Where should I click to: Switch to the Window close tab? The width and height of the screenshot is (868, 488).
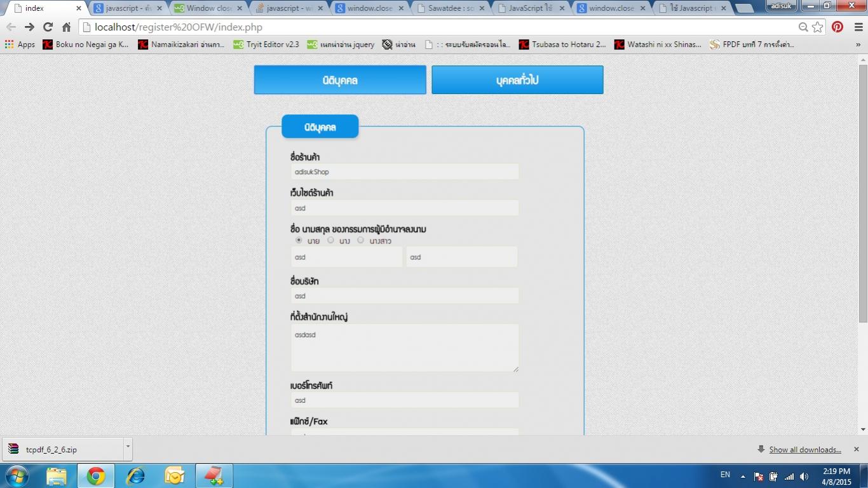(208, 8)
